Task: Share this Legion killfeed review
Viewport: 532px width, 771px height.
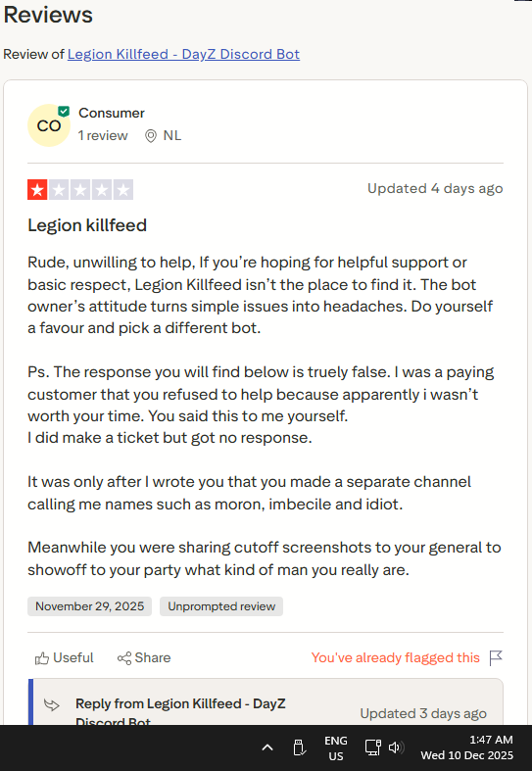Action: coord(144,658)
